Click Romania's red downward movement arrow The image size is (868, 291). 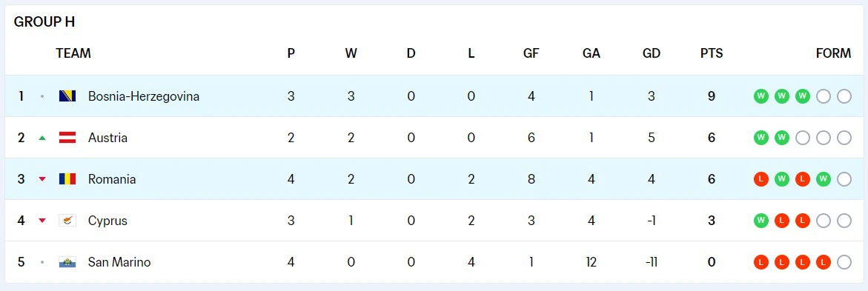point(42,179)
